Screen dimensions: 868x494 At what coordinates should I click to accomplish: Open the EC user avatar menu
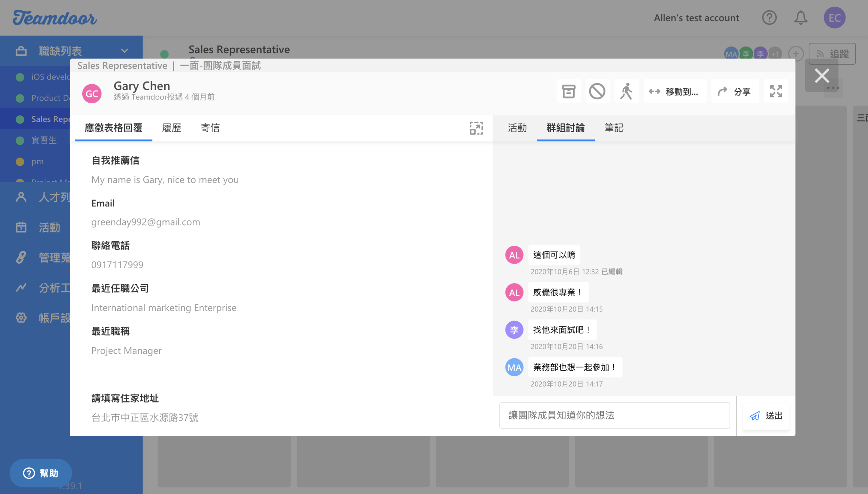(x=835, y=18)
